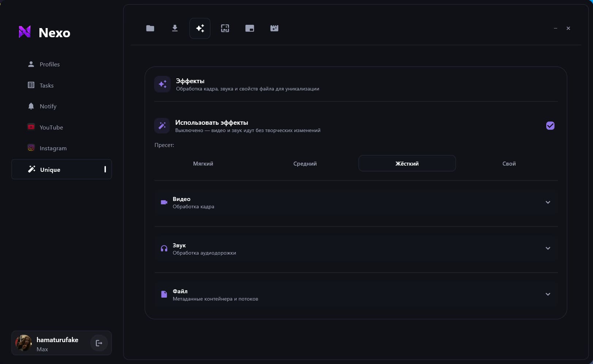Click the Эффекты section heading
Viewport: 593px width, 364px height.
point(190,81)
